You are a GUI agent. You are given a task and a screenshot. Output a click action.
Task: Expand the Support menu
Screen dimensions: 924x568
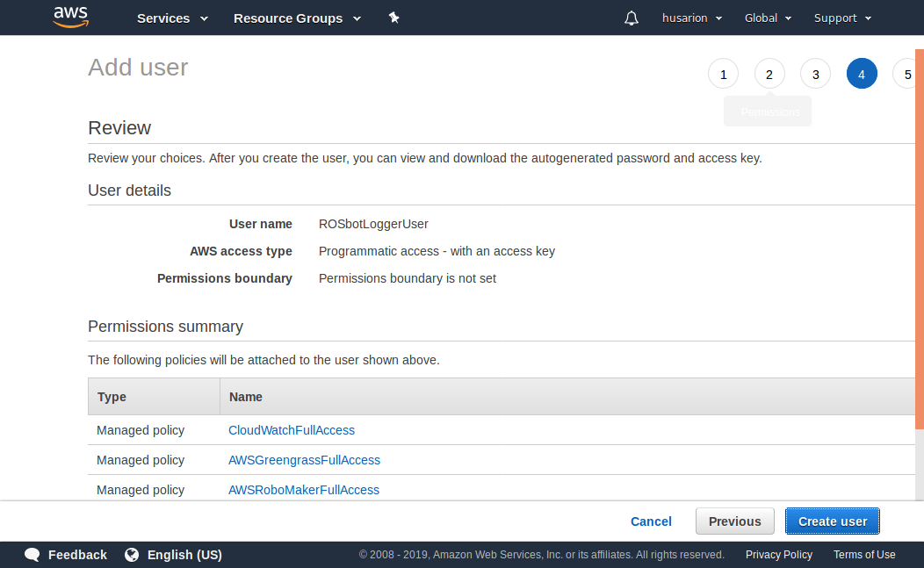(842, 18)
